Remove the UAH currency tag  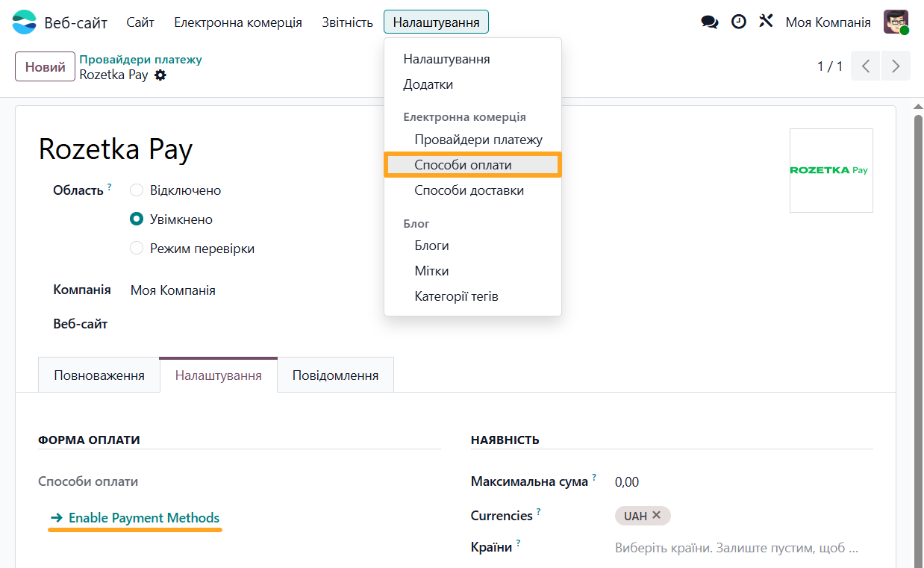point(656,515)
